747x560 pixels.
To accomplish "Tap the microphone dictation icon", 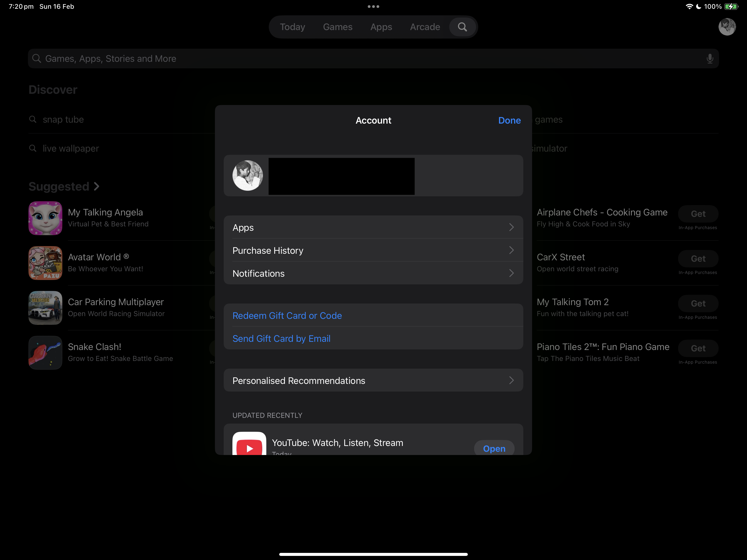I will (x=710, y=59).
